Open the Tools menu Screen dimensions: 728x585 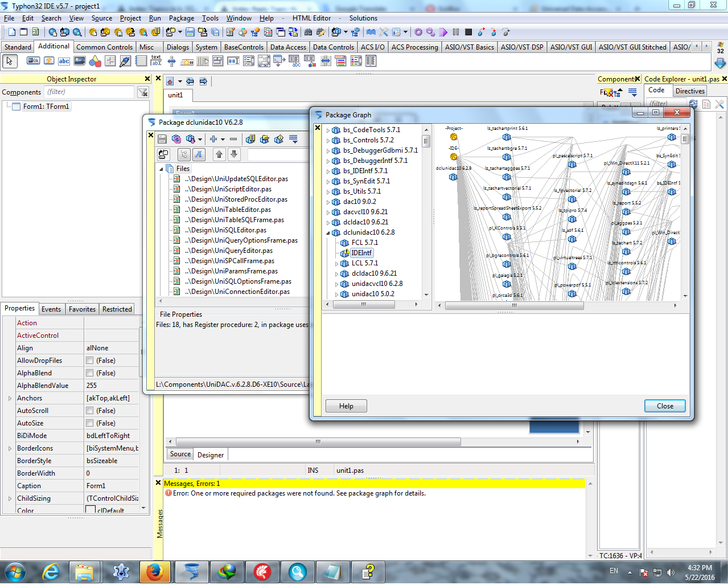tap(210, 18)
